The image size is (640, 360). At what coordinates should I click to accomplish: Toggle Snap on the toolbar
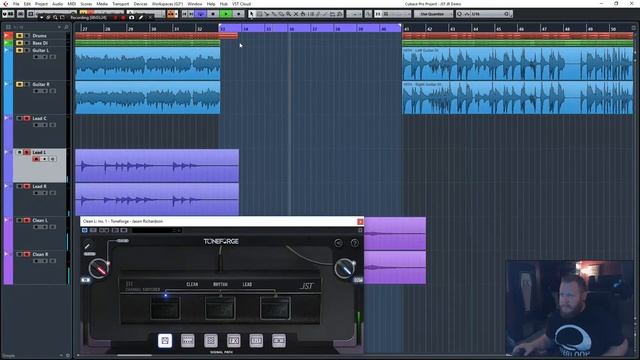click(378, 14)
